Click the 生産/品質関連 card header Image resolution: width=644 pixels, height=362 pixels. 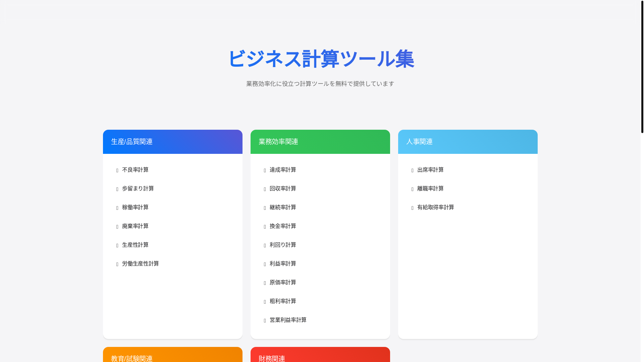[x=173, y=142]
